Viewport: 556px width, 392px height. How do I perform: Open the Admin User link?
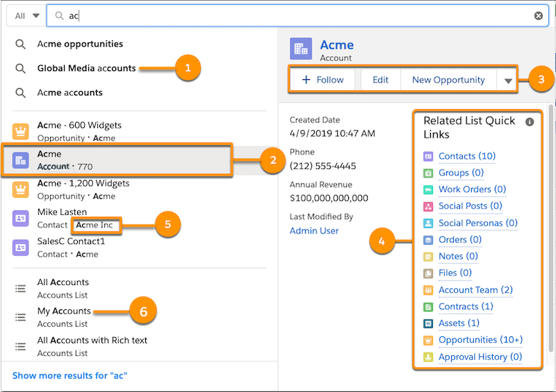314,231
